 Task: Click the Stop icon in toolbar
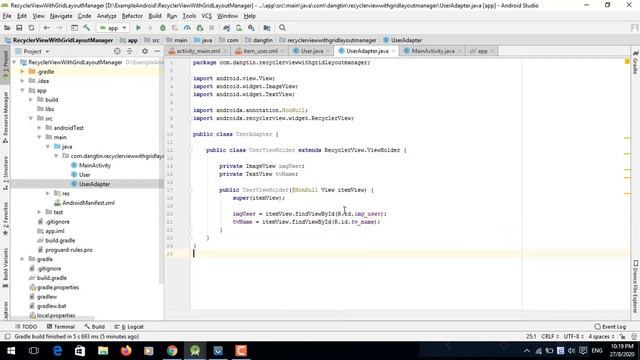coord(211,28)
